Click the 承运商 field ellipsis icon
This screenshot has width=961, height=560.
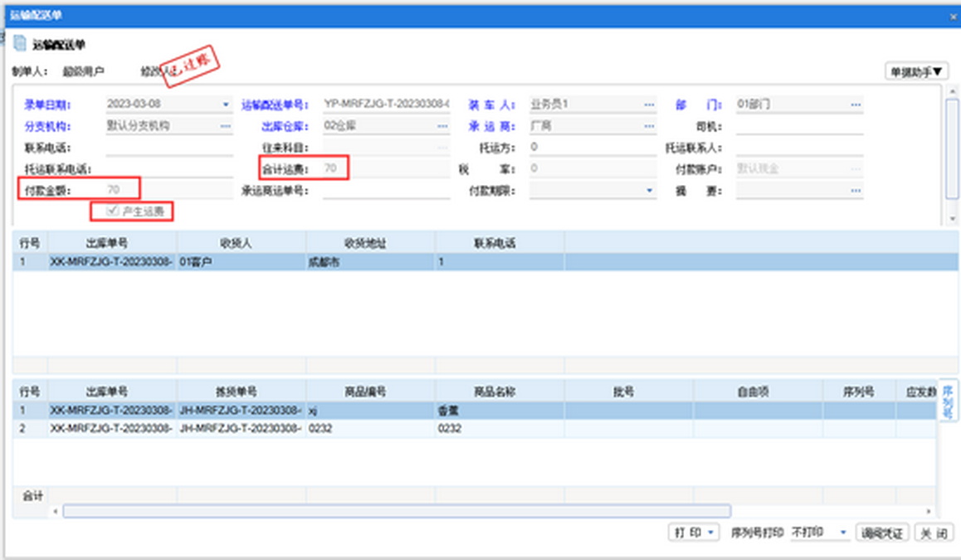tap(649, 126)
